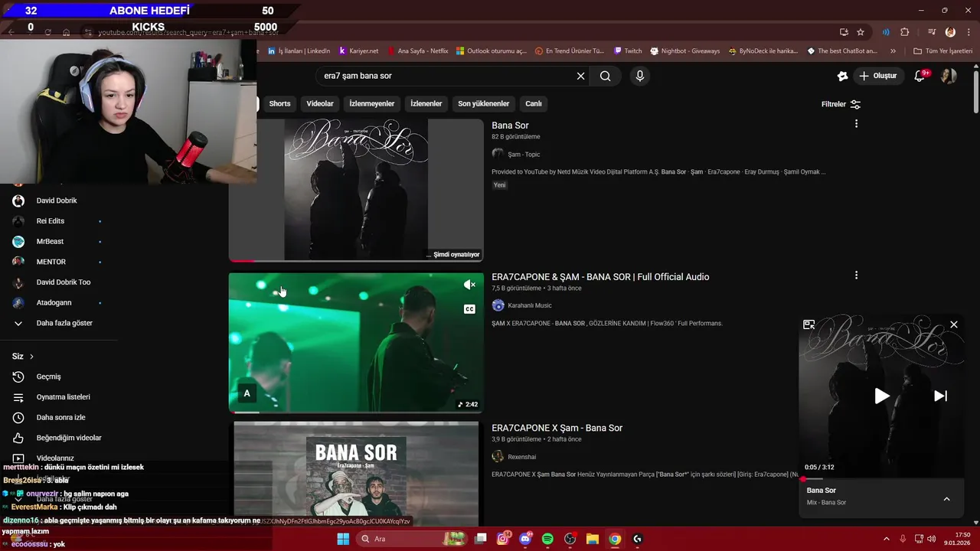The image size is (980, 551).
Task: Open more options for Bana Sor result
Action: click(856, 124)
